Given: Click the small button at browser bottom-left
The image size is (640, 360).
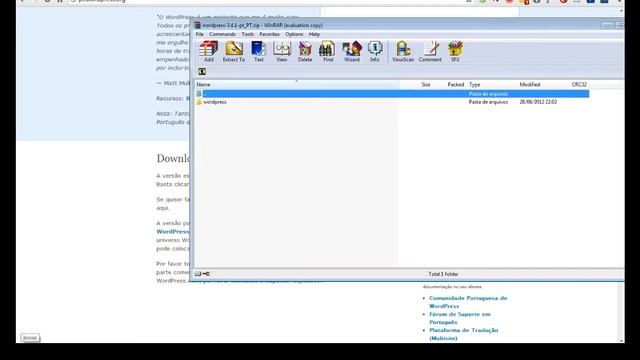Looking at the screenshot, I should click(x=30, y=338).
